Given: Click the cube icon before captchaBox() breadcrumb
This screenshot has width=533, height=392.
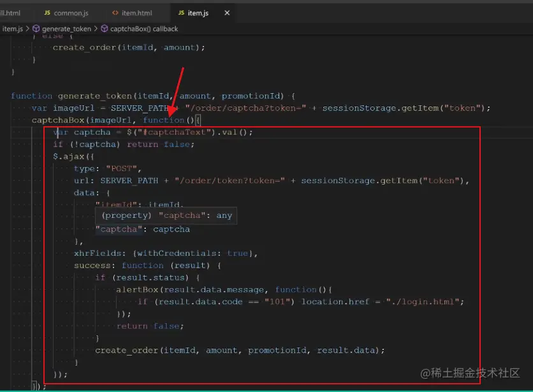Looking at the screenshot, I should [105, 29].
